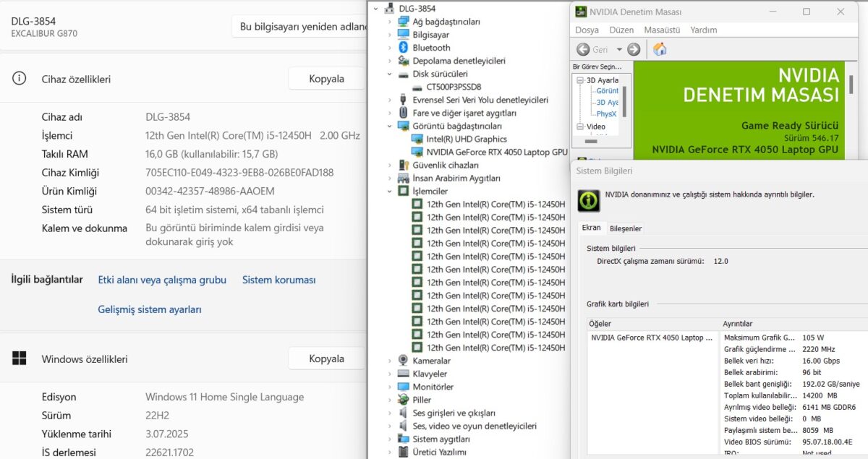Collapse the İşlemciler processor list
Viewport: 868px width, 459px height.
click(390, 192)
